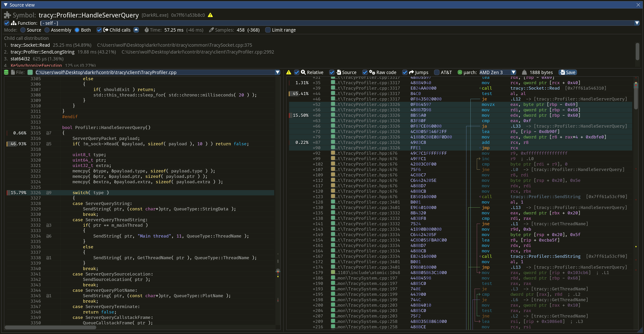This screenshot has width=644, height=334.
Task: Select the Assembly mode radio button
Action: [x=47, y=30]
